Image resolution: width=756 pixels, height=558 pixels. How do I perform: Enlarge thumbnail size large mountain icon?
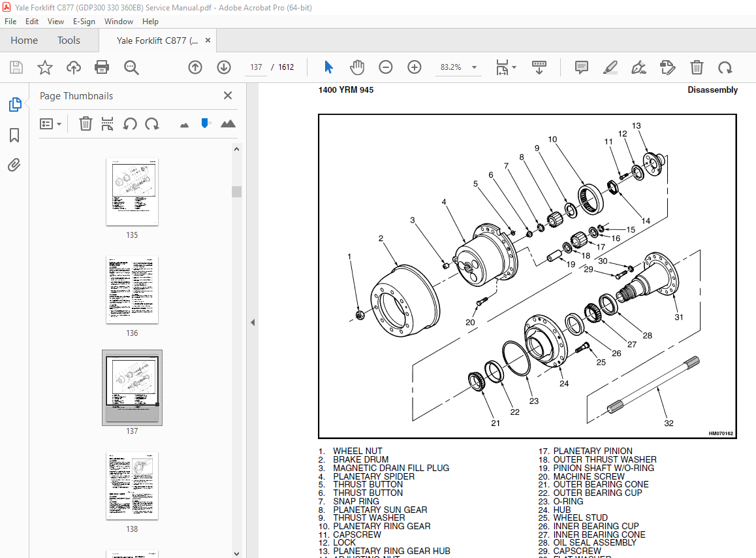[x=228, y=123]
